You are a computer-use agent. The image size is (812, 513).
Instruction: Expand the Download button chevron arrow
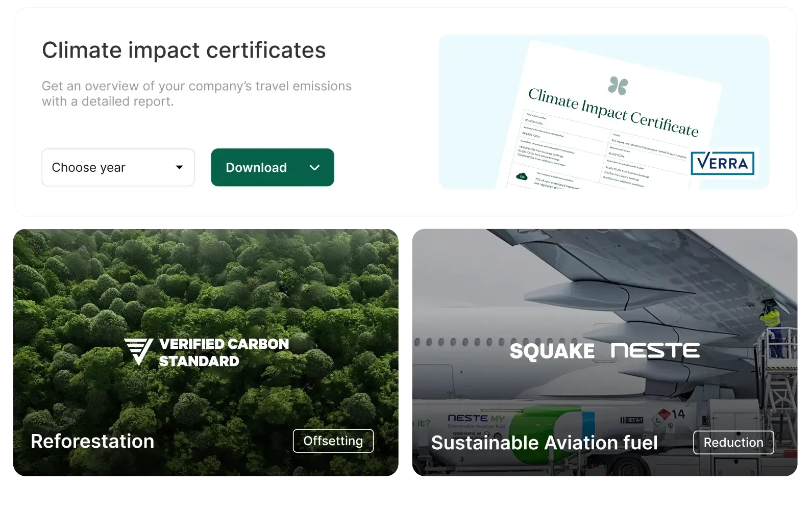point(315,167)
